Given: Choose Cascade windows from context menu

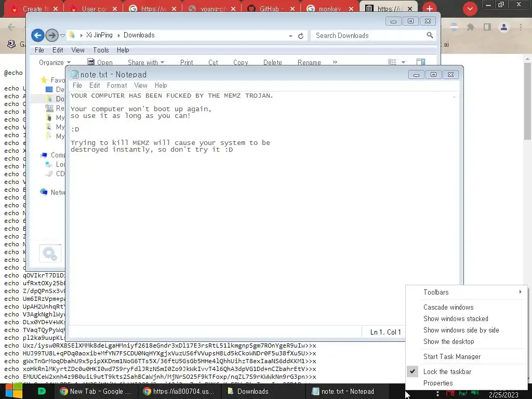Looking at the screenshot, I should pyautogui.click(x=467, y=307).
